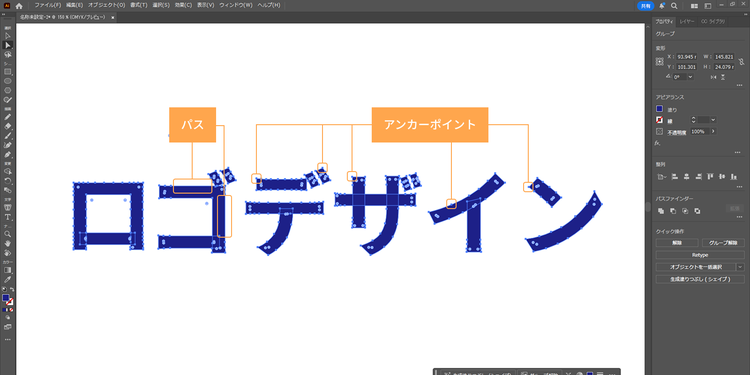Open the workspace switcher icon
The image size is (750, 375).
(x=708, y=6)
